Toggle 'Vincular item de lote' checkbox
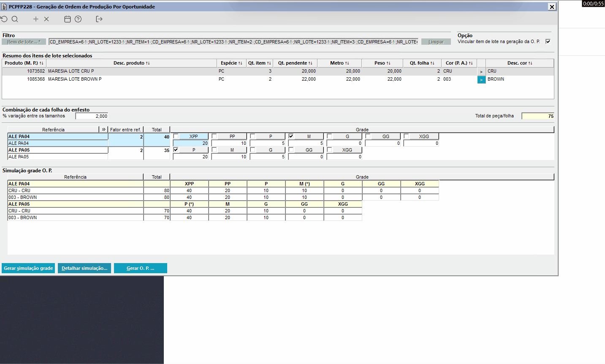 (548, 41)
